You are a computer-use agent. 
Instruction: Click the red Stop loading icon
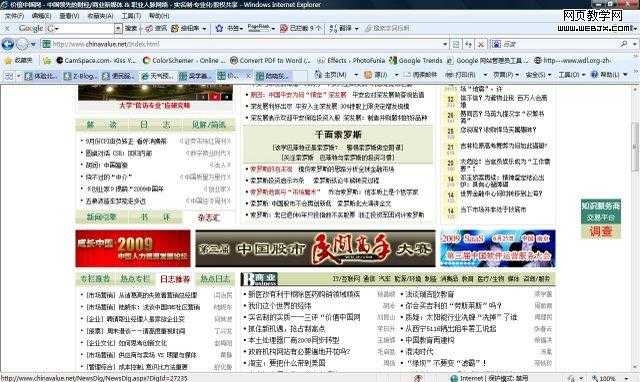(x=481, y=44)
